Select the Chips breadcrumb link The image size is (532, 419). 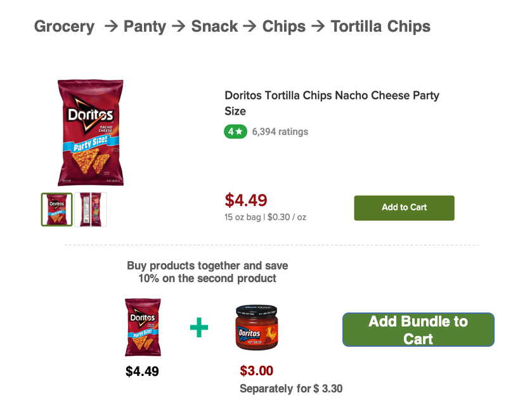pos(283,27)
